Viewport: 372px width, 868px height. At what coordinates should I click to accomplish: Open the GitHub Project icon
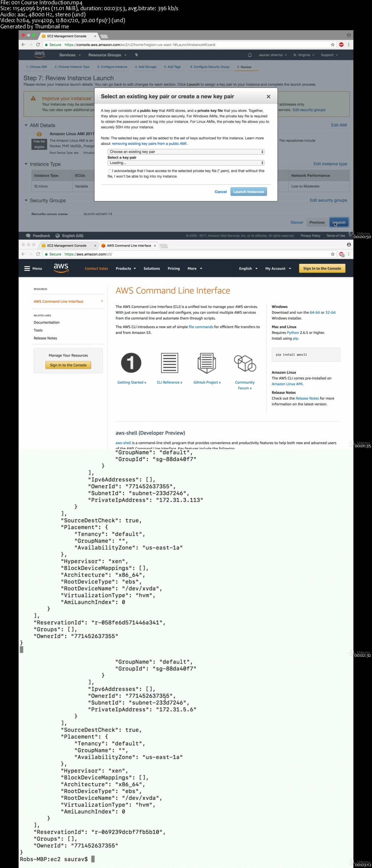pyautogui.click(x=207, y=363)
